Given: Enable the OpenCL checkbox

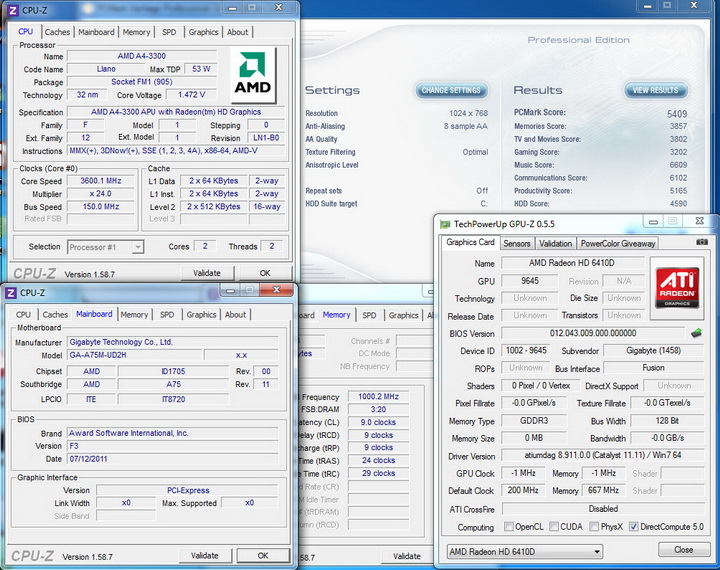Looking at the screenshot, I should [x=507, y=527].
